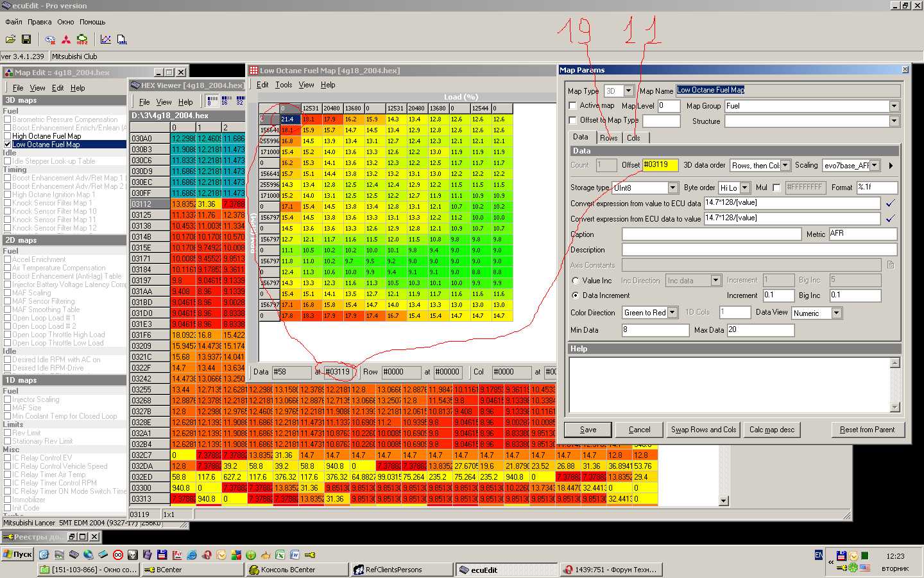Image resolution: width=924 pixels, height=578 pixels.
Task: Click the Low Octane Fuel Map window grid icon
Action: click(253, 71)
